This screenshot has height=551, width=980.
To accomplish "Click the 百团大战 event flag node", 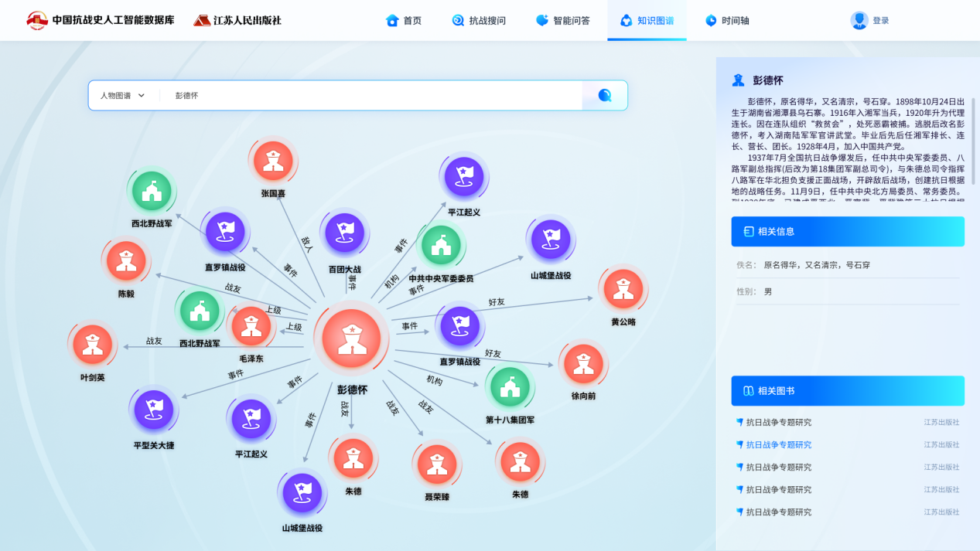I will coord(345,233).
